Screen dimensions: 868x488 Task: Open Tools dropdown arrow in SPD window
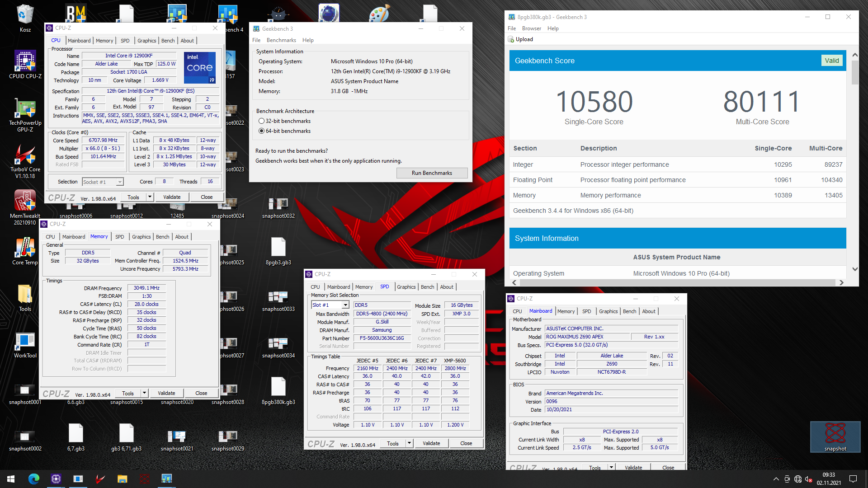[x=409, y=443]
